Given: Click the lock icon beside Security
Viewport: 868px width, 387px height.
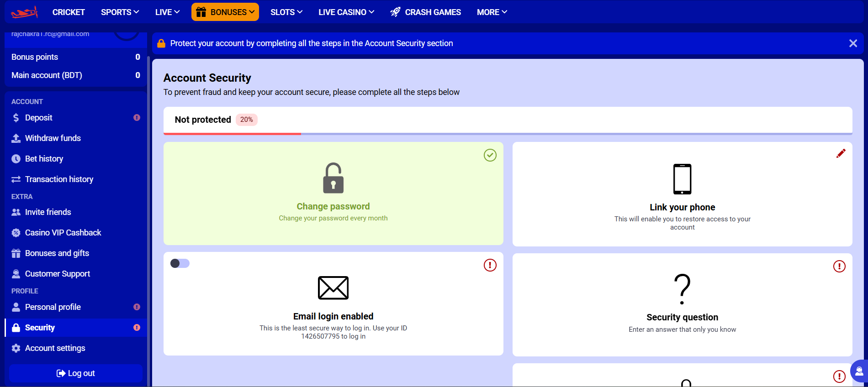Looking at the screenshot, I should (x=16, y=328).
